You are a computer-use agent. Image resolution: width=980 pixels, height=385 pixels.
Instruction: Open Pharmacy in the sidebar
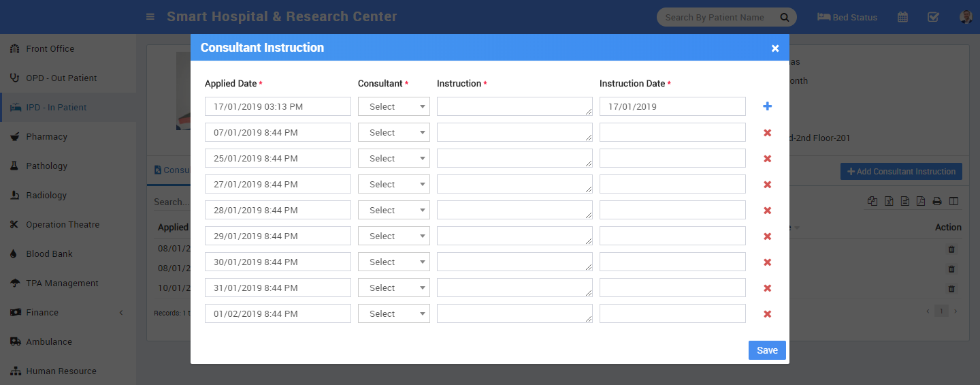pos(46,136)
